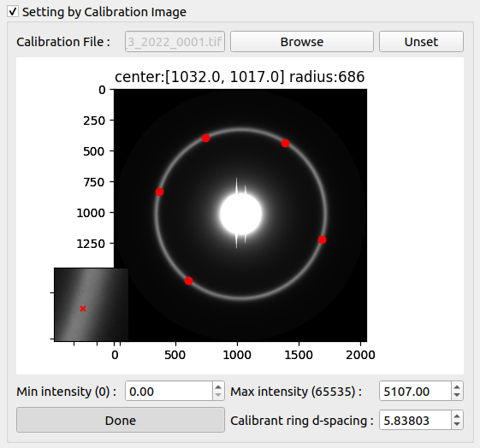
Task: Decrease calibrant ring d-spacing with down arrow
Action: [x=457, y=424]
